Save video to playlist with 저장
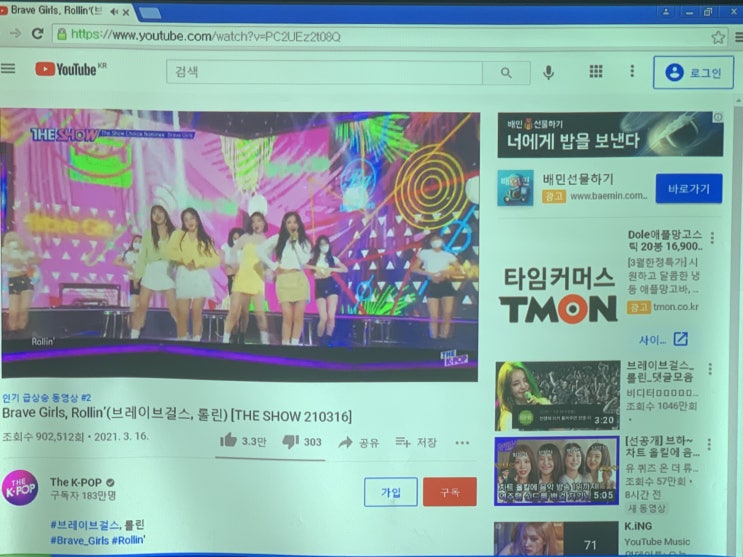The height and width of the screenshot is (557, 743). coord(416,442)
